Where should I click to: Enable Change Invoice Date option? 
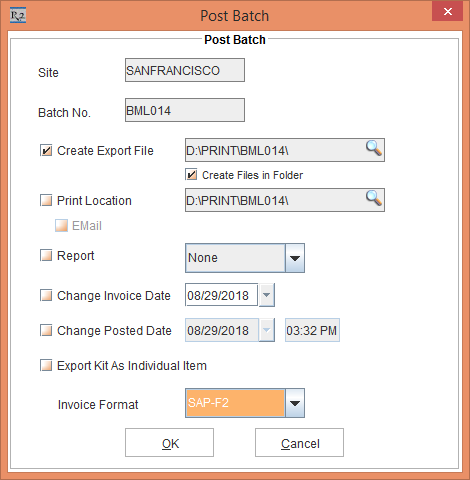pyautogui.click(x=46, y=295)
